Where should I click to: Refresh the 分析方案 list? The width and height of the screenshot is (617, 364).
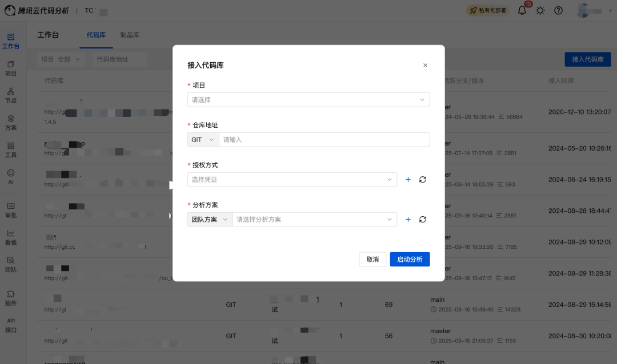click(423, 219)
